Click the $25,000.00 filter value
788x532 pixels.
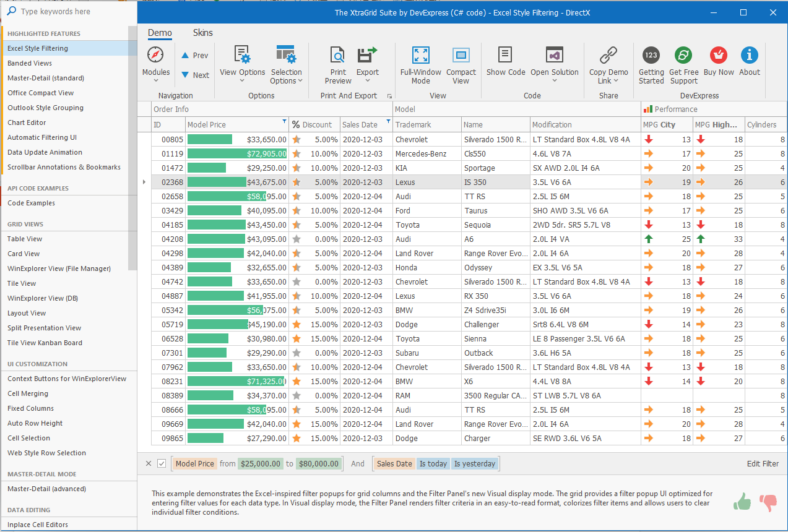pos(260,464)
